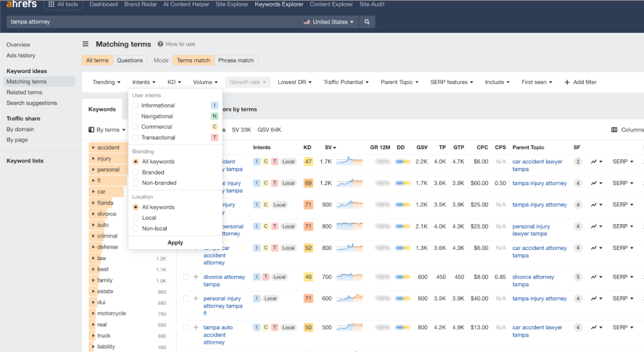Open the tampa injury attorney parent topic link
This screenshot has width=644, height=352.
click(539, 183)
